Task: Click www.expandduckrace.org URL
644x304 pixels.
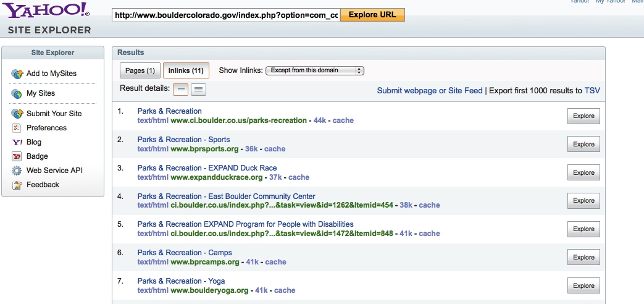Action: [x=217, y=177]
